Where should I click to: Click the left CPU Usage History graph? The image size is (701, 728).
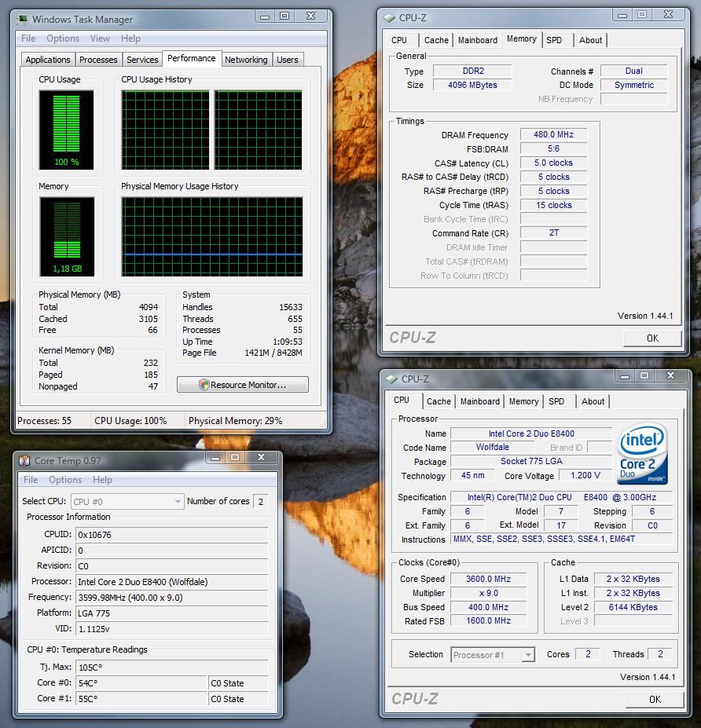[x=165, y=130]
